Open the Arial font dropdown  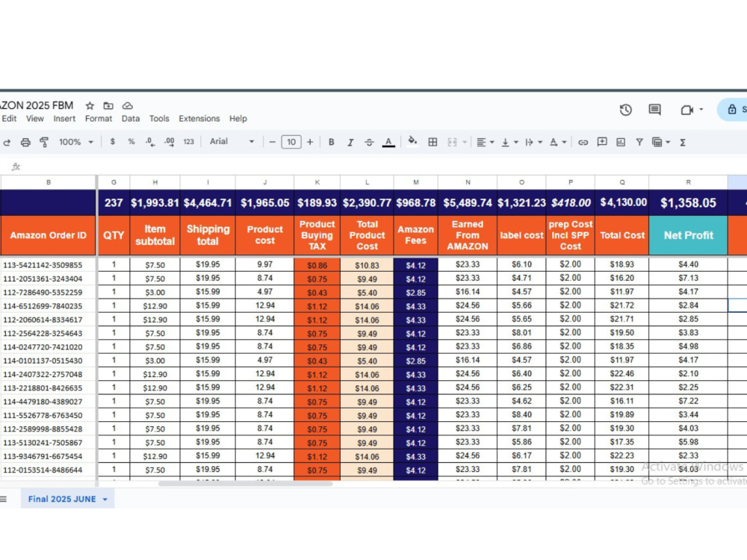[x=232, y=141]
